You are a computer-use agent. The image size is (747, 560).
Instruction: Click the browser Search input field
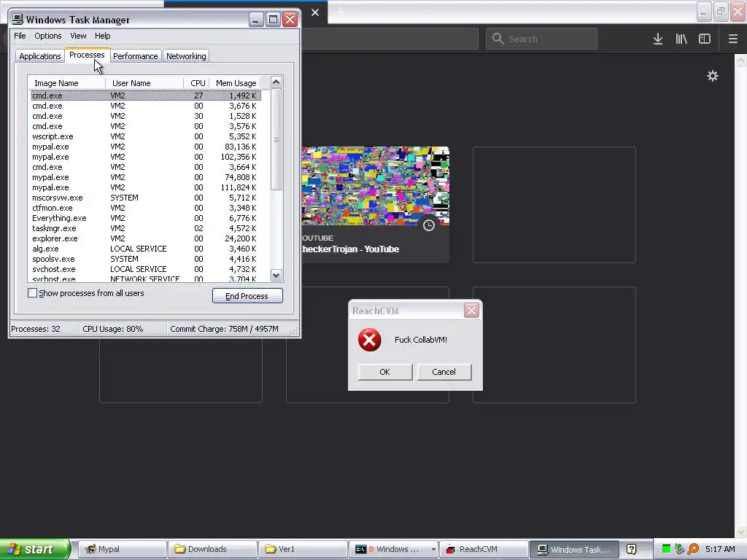click(x=542, y=39)
